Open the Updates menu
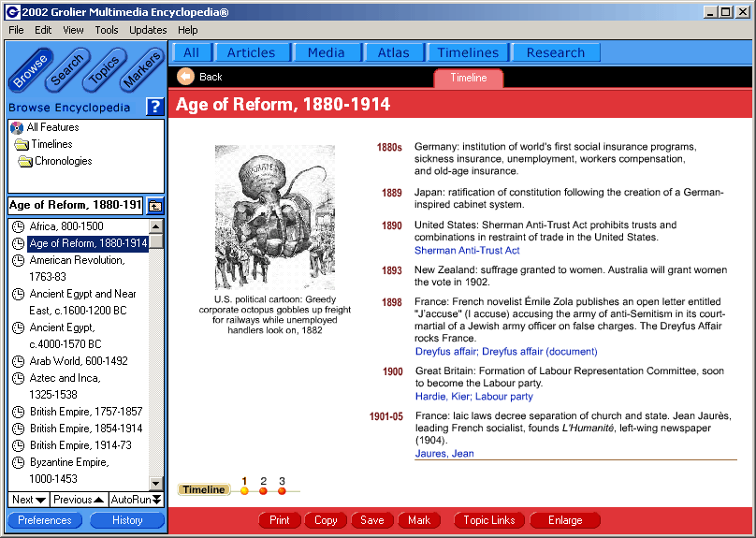This screenshot has width=756, height=538. pyautogui.click(x=148, y=30)
